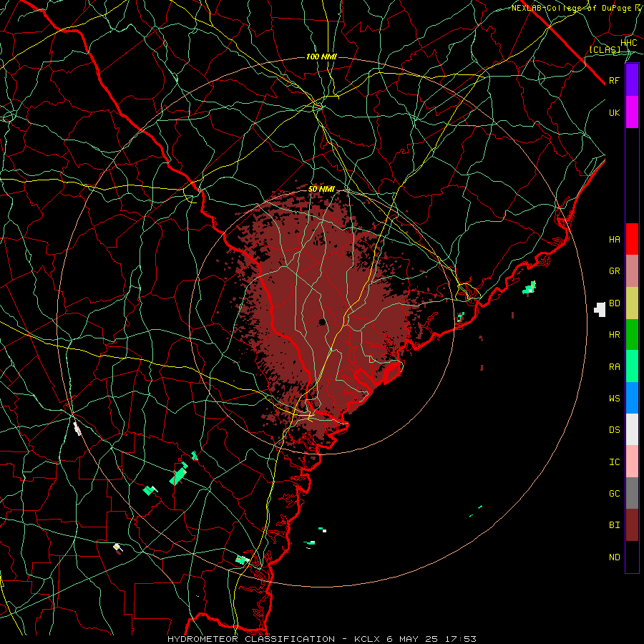
Task: Click the 100 NMI range ring label
Action: (x=321, y=57)
